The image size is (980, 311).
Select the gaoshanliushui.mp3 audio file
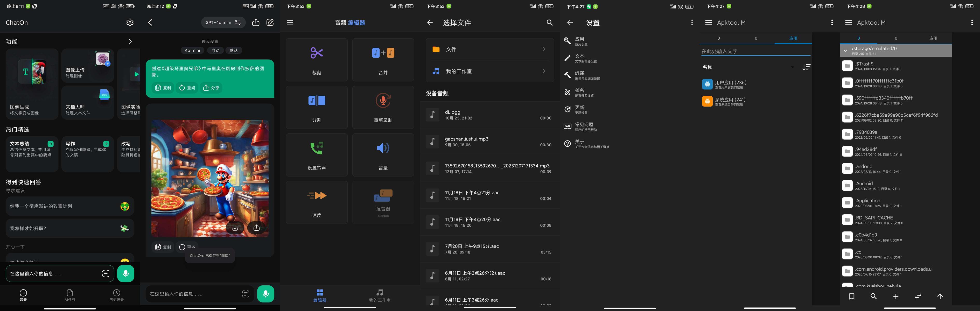(x=490, y=142)
